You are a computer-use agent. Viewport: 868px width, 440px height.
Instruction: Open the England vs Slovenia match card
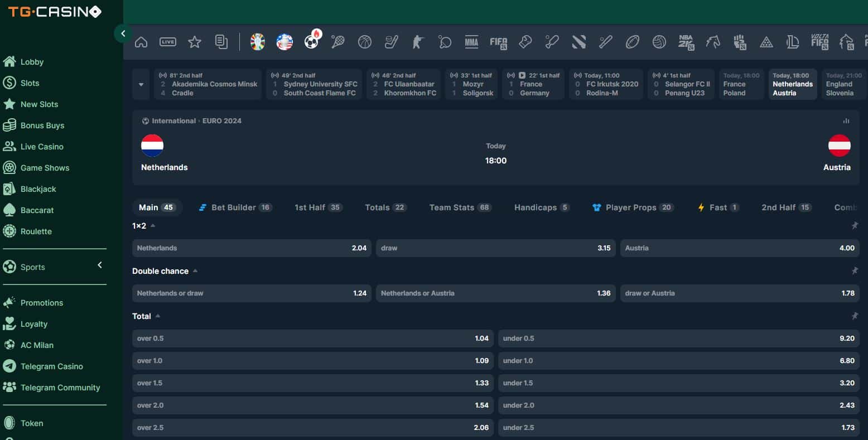point(844,84)
